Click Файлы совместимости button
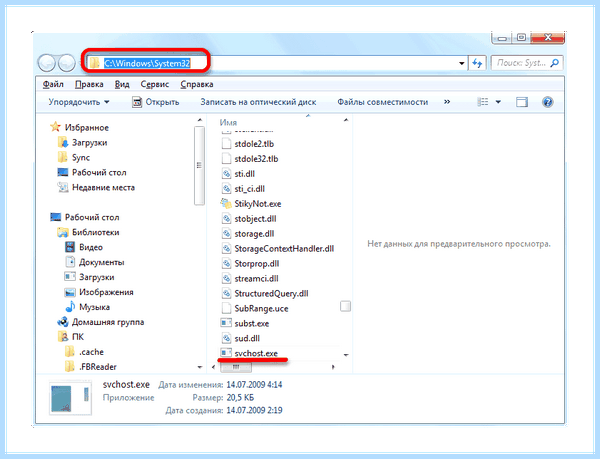 click(x=383, y=102)
